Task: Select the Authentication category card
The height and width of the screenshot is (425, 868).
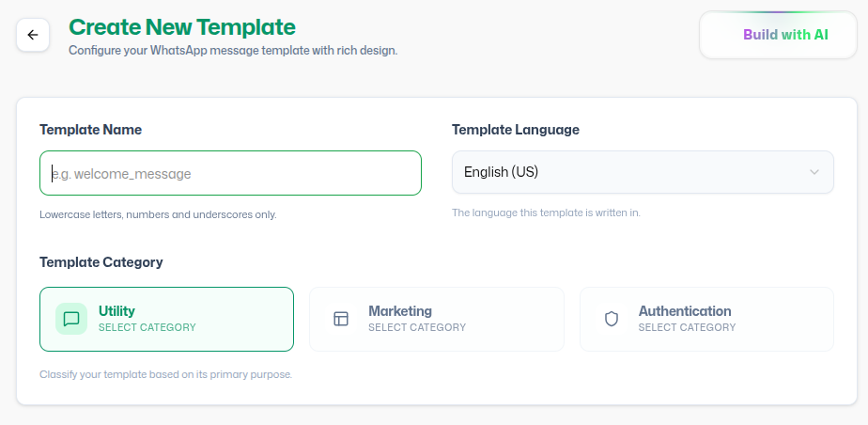Action: coord(706,319)
